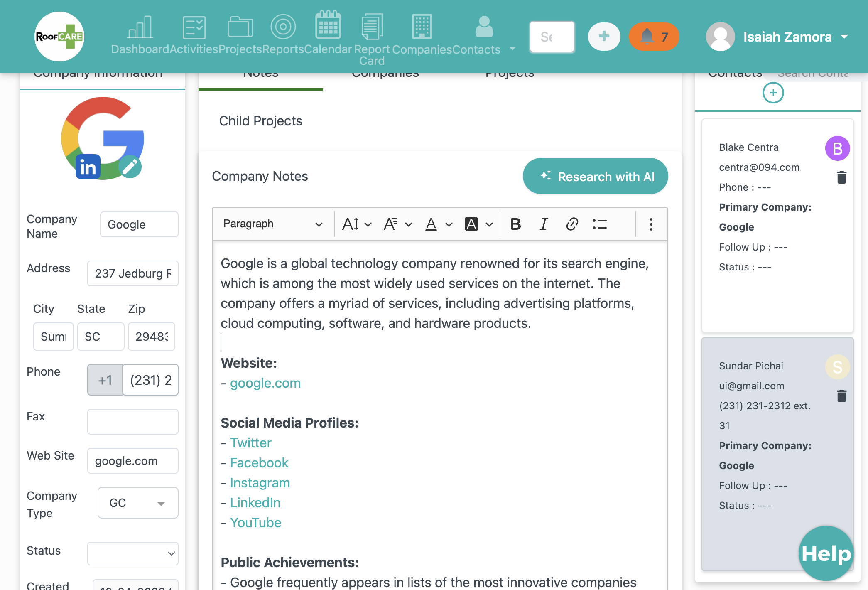This screenshot has height=590, width=868.
Task: Follow the google.com link in notes
Action: [x=265, y=383]
